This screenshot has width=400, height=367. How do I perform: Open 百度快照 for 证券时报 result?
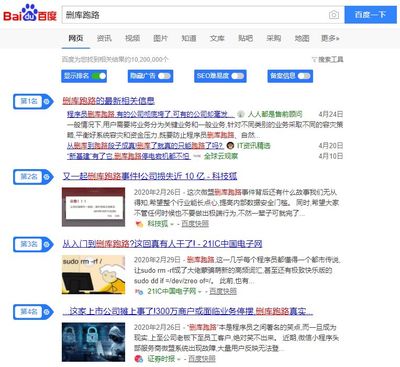click(x=202, y=359)
